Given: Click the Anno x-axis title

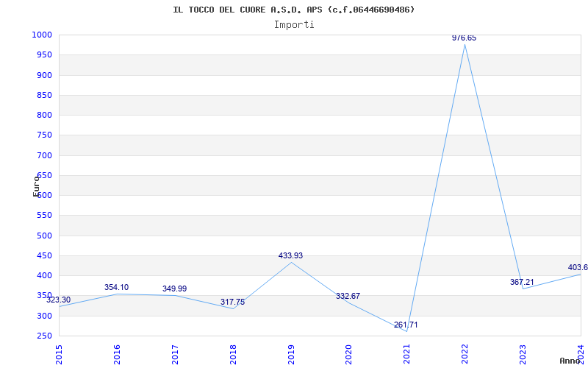Looking at the screenshot, I should point(570,361).
